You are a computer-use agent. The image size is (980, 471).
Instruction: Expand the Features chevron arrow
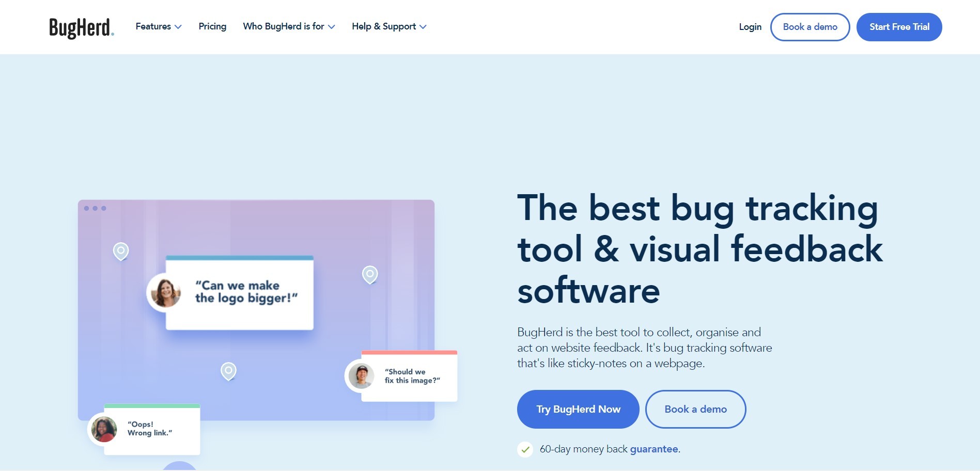[178, 27]
